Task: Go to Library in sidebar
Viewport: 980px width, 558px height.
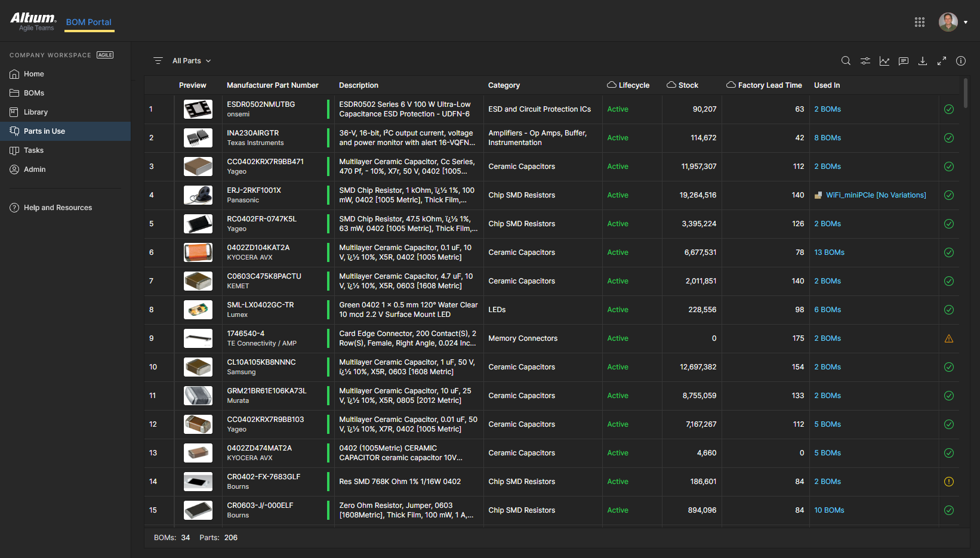Action: coord(36,112)
